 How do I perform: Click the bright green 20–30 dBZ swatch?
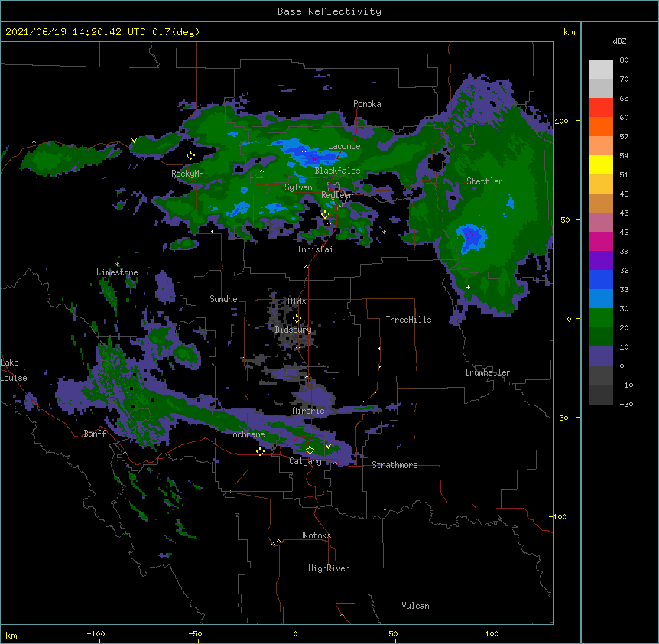pos(601,318)
